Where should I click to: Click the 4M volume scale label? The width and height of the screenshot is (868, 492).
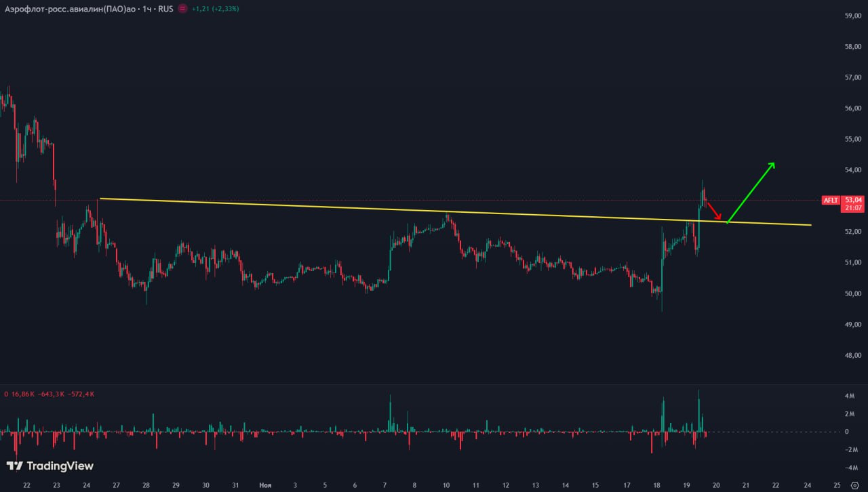(x=848, y=396)
